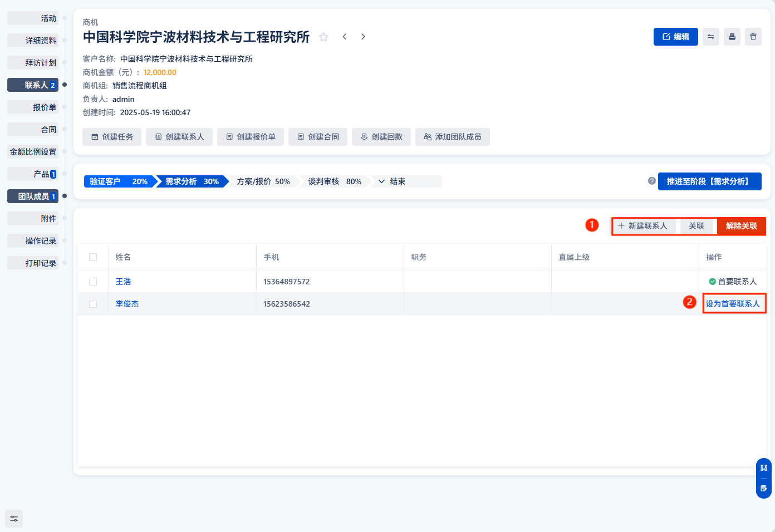Click 推进至阶段【需求分析】 button

(710, 181)
